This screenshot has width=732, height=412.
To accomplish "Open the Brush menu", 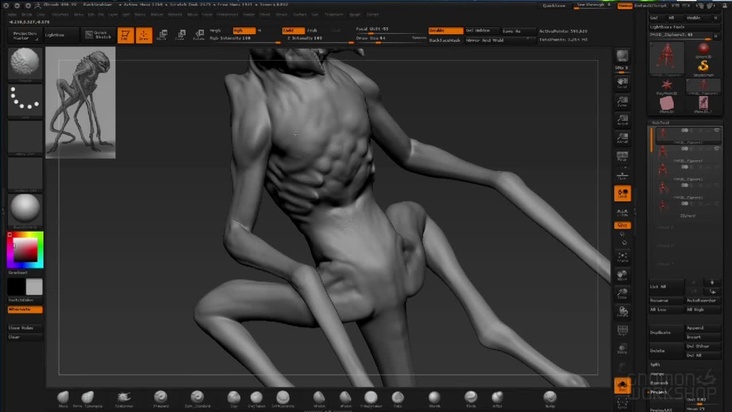I will click(x=27, y=14).
